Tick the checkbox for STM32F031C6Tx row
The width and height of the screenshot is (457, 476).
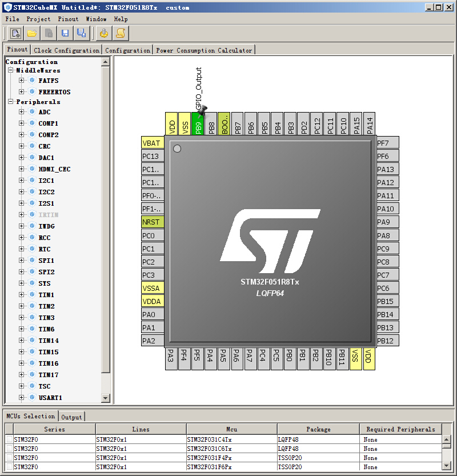(x=9, y=449)
